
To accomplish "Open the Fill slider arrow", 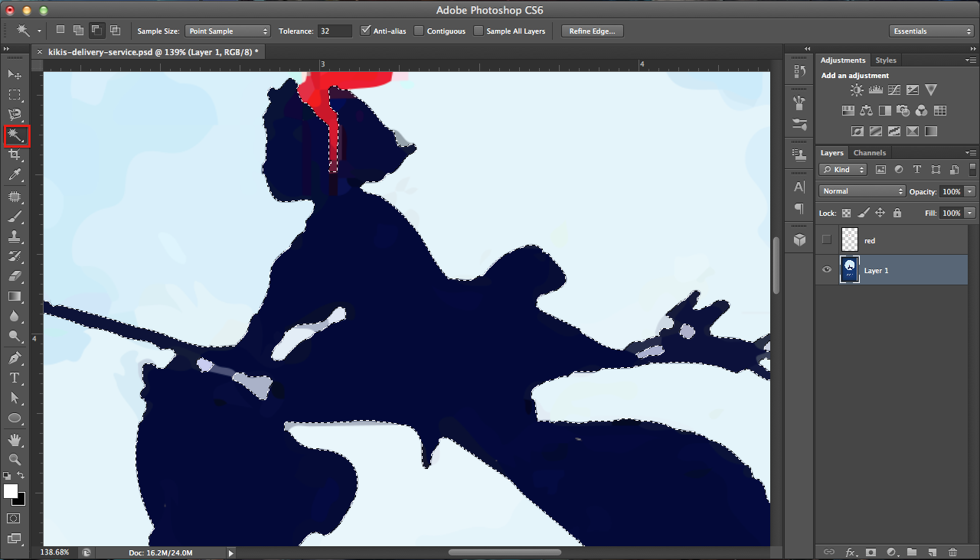I will (x=971, y=213).
